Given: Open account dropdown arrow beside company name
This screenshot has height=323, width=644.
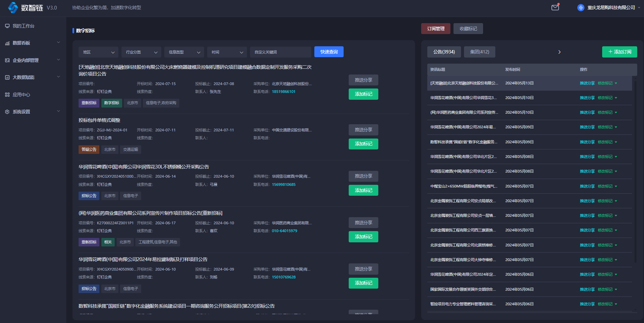Looking at the screenshot, I should pyautogui.click(x=639, y=7).
